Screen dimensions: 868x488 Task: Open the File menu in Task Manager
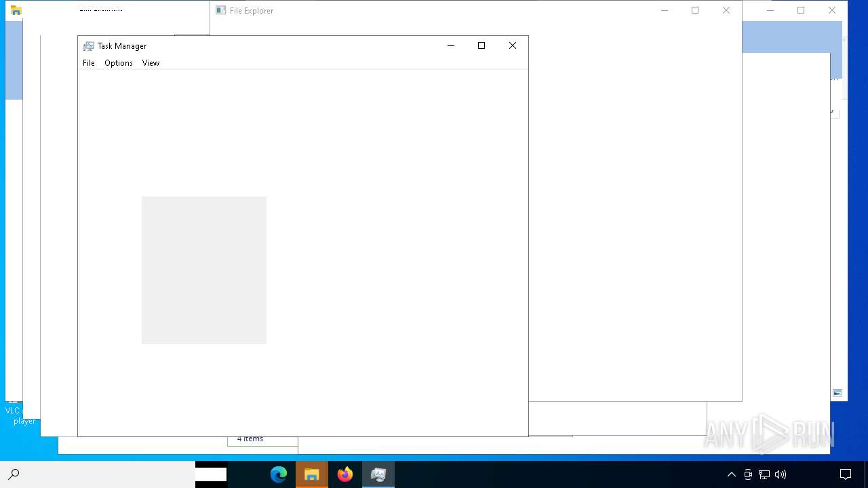pos(89,63)
